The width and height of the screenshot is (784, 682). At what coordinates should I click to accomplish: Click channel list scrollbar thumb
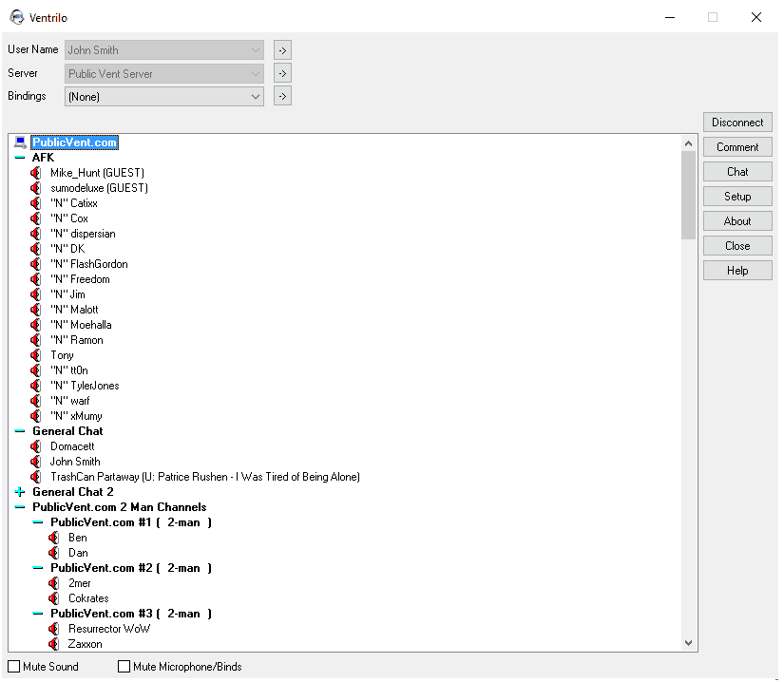pos(689,195)
